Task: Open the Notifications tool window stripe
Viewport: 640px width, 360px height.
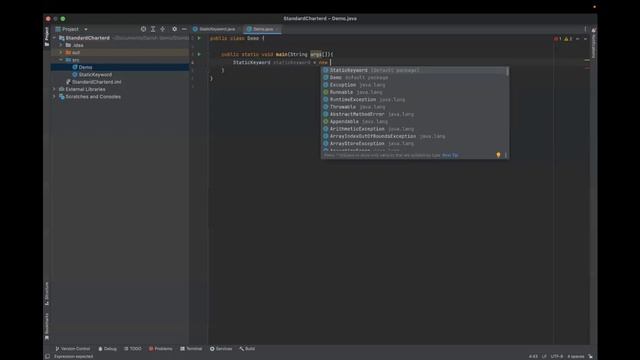Action: 594,43
